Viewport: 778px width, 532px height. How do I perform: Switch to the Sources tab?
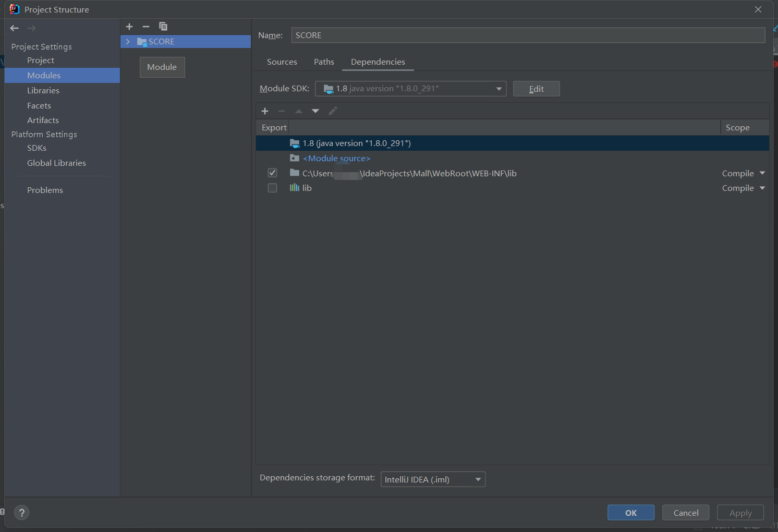click(282, 62)
